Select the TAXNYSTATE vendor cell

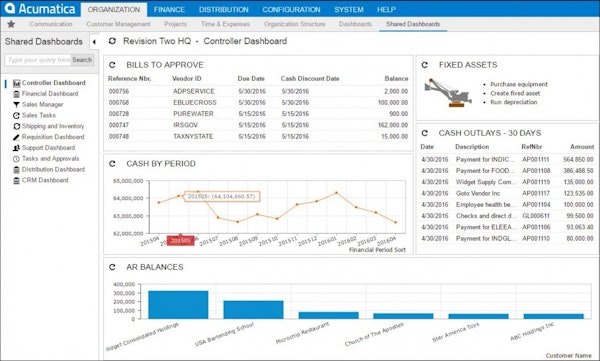pos(193,136)
